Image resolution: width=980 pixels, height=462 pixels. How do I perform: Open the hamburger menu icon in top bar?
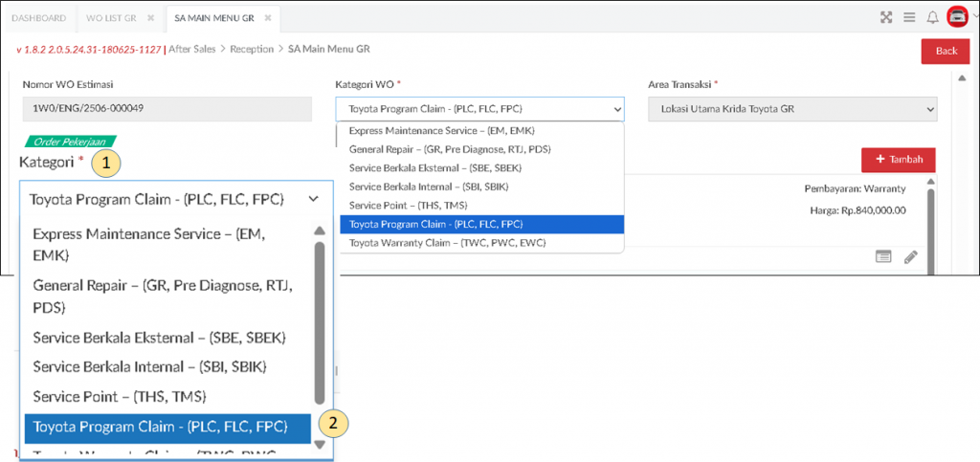(909, 17)
